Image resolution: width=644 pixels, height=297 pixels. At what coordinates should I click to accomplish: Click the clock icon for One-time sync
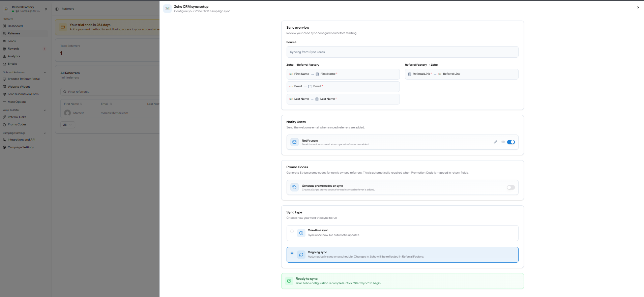(301, 233)
